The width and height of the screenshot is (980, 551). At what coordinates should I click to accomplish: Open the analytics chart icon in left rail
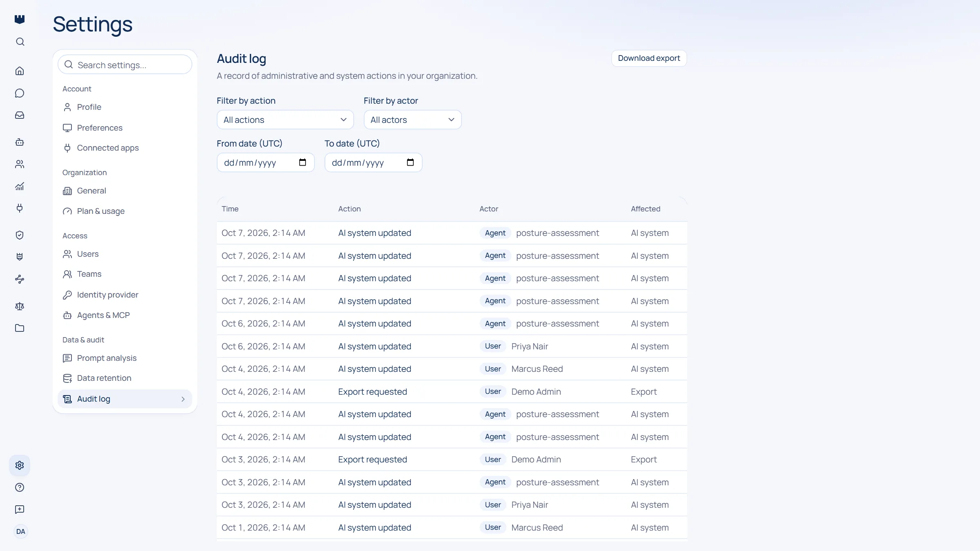20,186
